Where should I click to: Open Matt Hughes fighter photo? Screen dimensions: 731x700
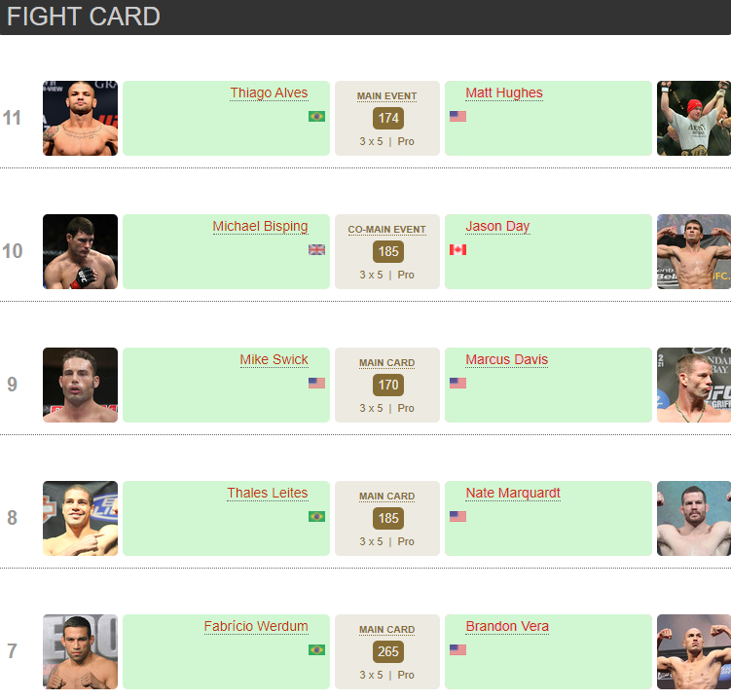pos(693,118)
